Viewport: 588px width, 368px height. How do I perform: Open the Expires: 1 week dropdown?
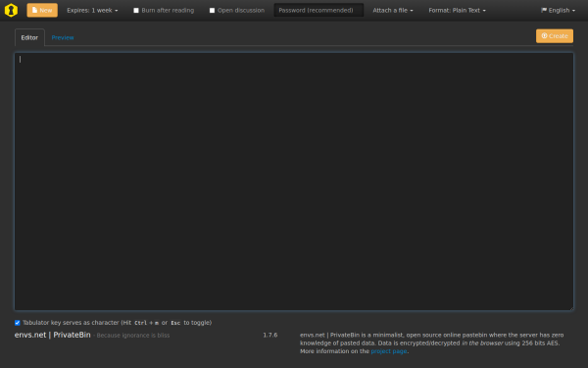(x=92, y=11)
